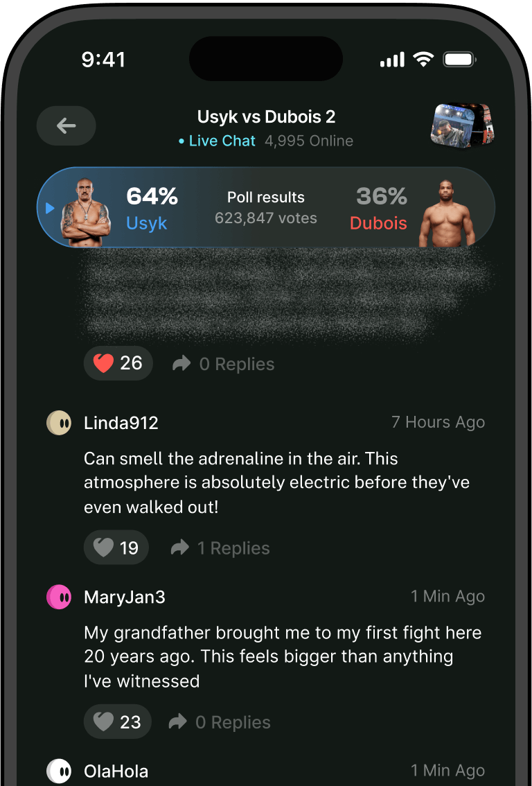Expand 0 Replies under MaryJan3's comment
Image resolution: width=532 pixels, height=786 pixels.
click(x=233, y=722)
